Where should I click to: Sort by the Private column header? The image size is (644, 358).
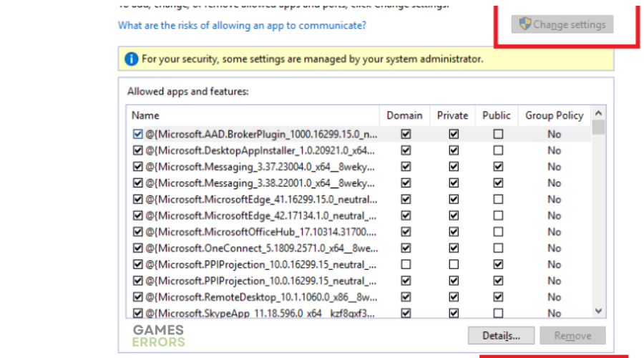[452, 115]
